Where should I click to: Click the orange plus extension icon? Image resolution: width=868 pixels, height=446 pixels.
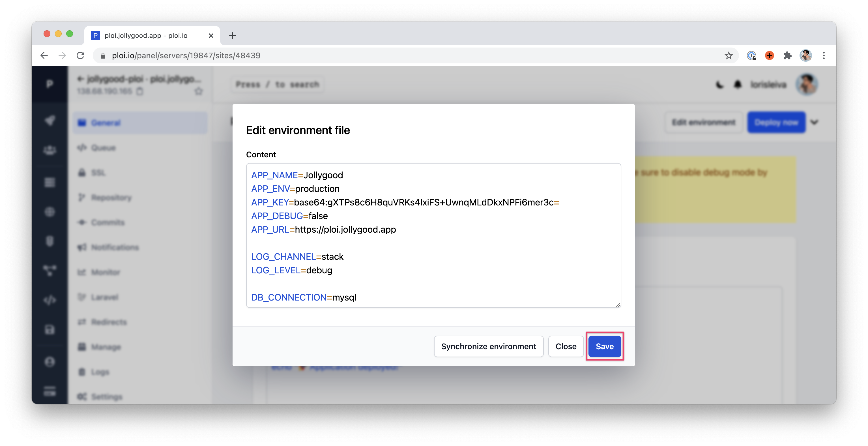(769, 55)
